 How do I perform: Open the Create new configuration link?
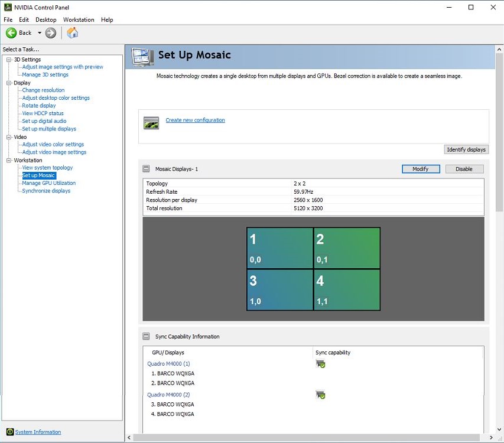(x=196, y=120)
